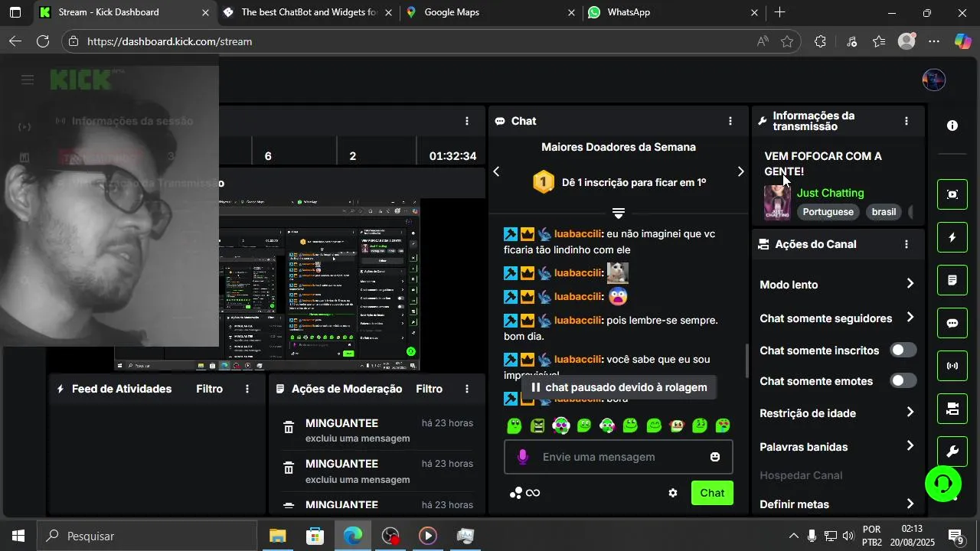Click the Just Chatting category link
The width and height of the screenshot is (980, 551).
[x=830, y=193]
